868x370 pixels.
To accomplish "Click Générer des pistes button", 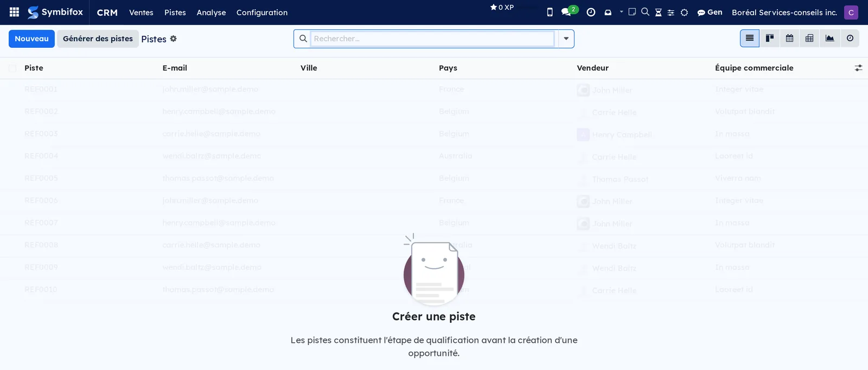I will coord(98,39).
